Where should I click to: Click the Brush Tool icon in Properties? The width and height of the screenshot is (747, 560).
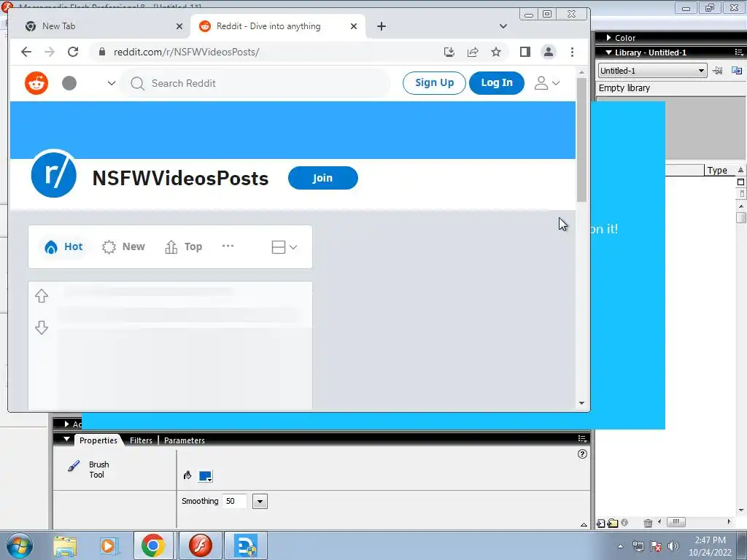[x=74, y=466]
